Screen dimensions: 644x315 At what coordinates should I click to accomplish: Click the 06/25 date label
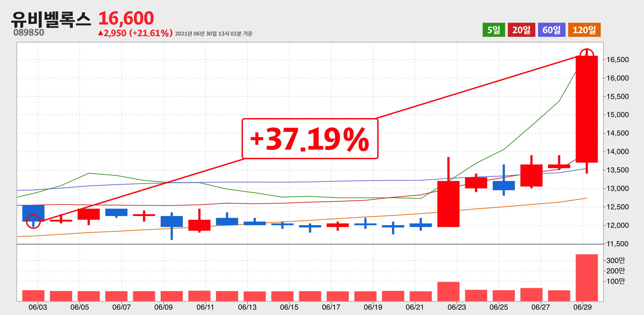tap(499, 307)
